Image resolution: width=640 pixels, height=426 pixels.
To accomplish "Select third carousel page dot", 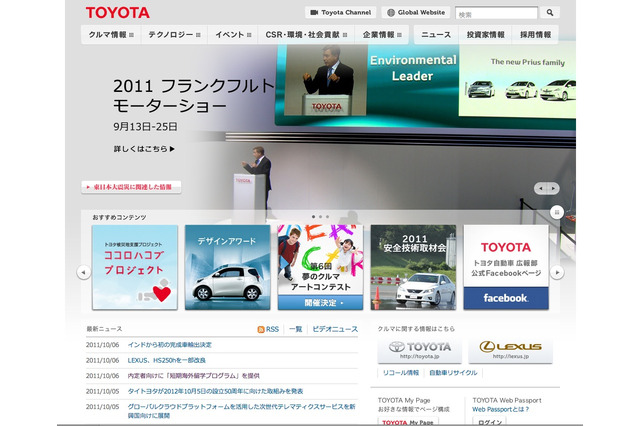I will (x=327, y=217).
